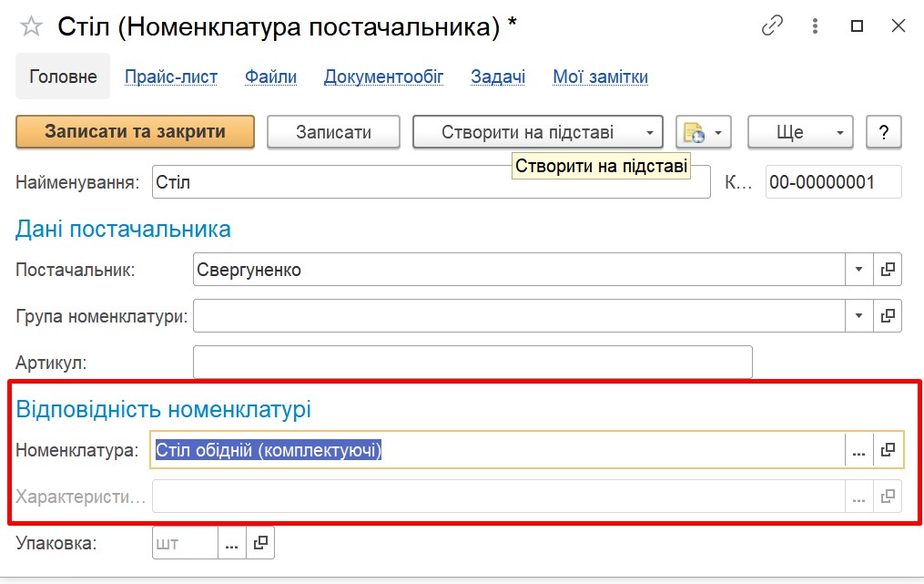Open the Файли tab
Screen dimensions: 924x584
click(270, 77)
